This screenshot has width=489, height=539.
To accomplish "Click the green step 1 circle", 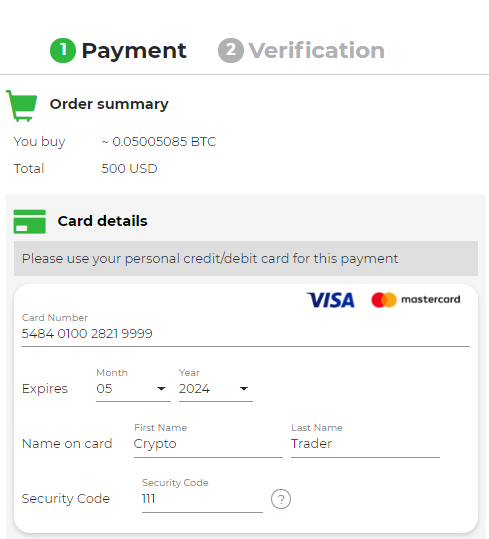I will point(63,51).
